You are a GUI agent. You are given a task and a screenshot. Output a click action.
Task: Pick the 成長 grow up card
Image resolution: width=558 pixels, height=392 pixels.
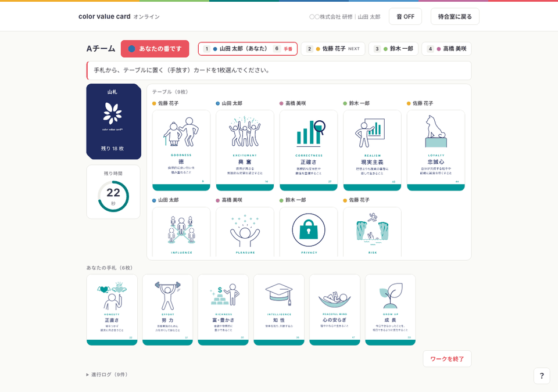391,310
